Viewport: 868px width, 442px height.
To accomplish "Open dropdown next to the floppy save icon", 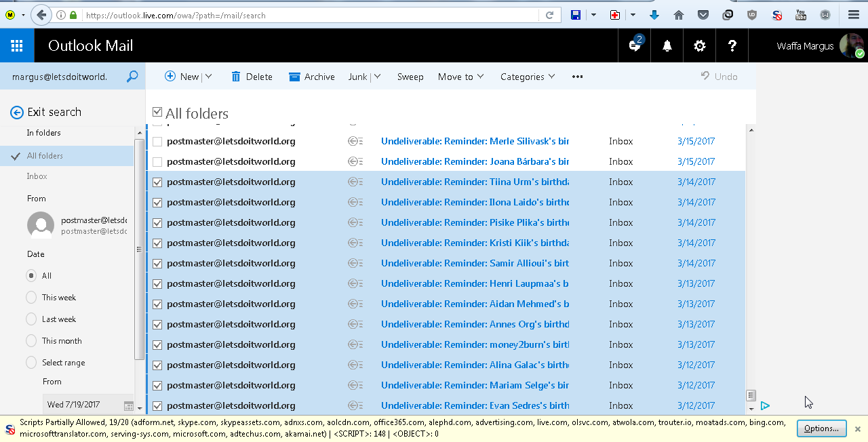I will (593, 15).
